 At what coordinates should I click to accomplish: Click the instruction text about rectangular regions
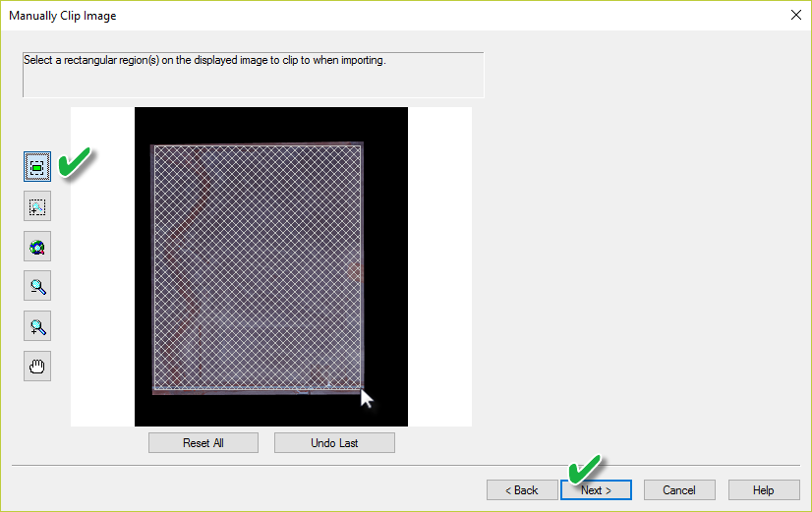coord(204,61)
